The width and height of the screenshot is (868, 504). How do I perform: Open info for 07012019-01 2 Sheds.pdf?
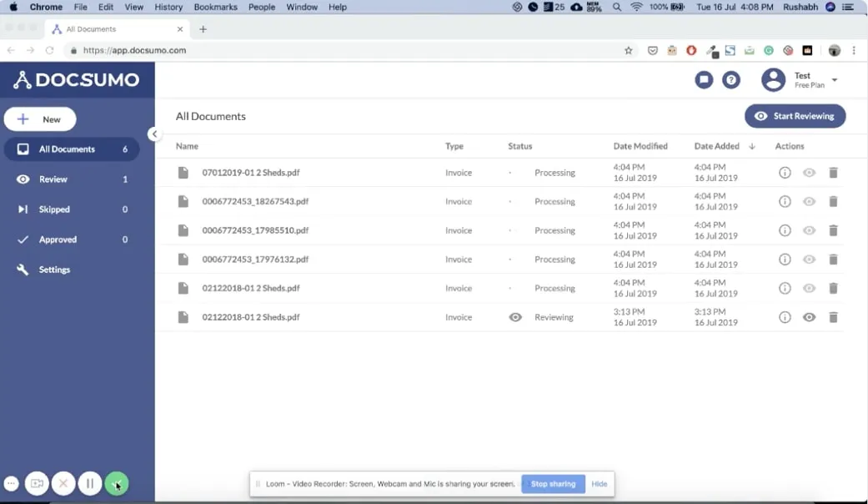click(785, 173)
